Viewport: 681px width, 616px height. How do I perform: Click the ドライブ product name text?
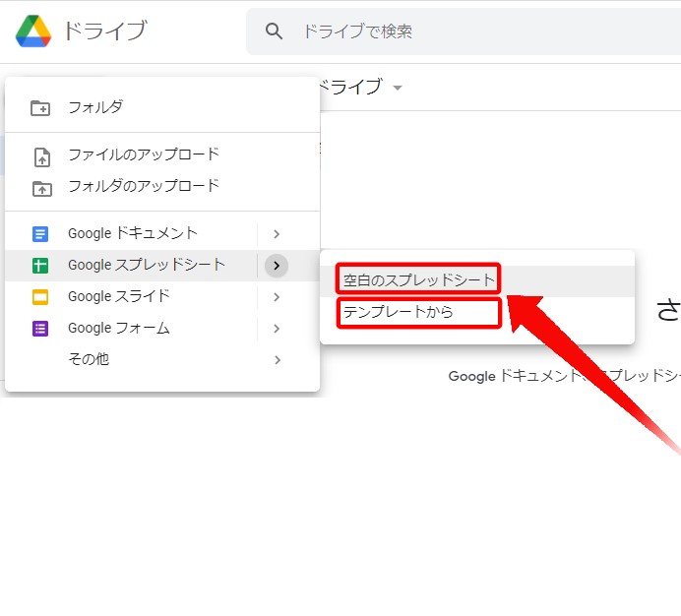tap(105, 31)
